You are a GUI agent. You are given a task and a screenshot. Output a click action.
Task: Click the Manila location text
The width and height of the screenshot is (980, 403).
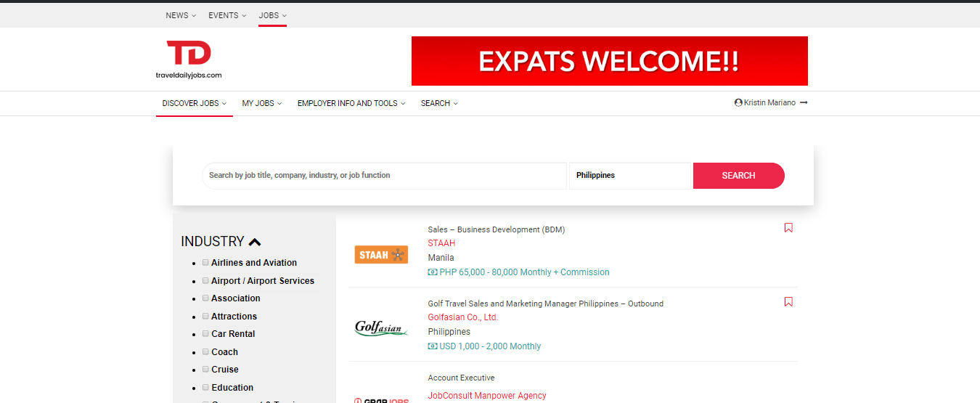pyautogui.click(x=441, y=258)
